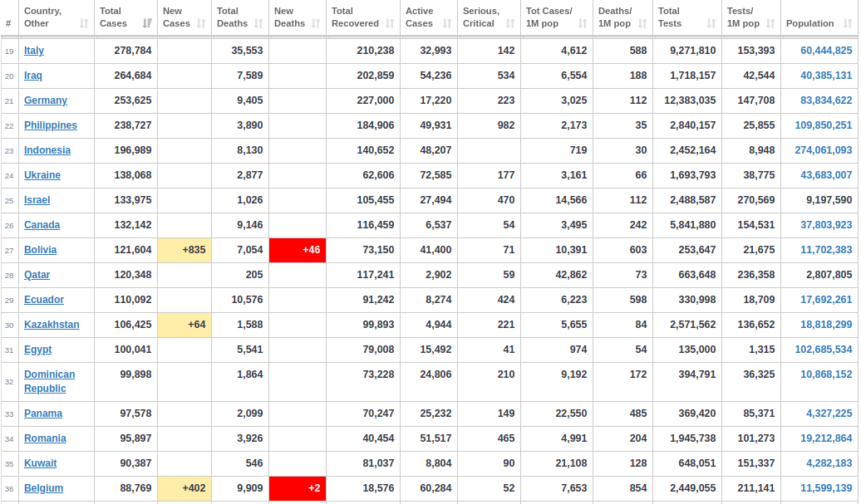The image size is (861, 504).
Task: Click Bolivia new deaths red cell +46
Action: click(298, 250)
